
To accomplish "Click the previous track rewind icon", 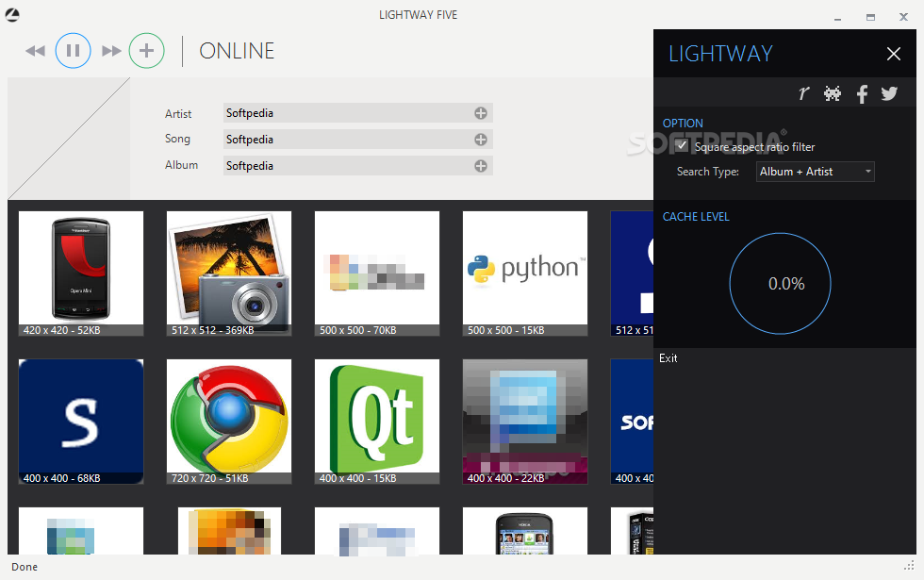I will click(x=36, y=51).
